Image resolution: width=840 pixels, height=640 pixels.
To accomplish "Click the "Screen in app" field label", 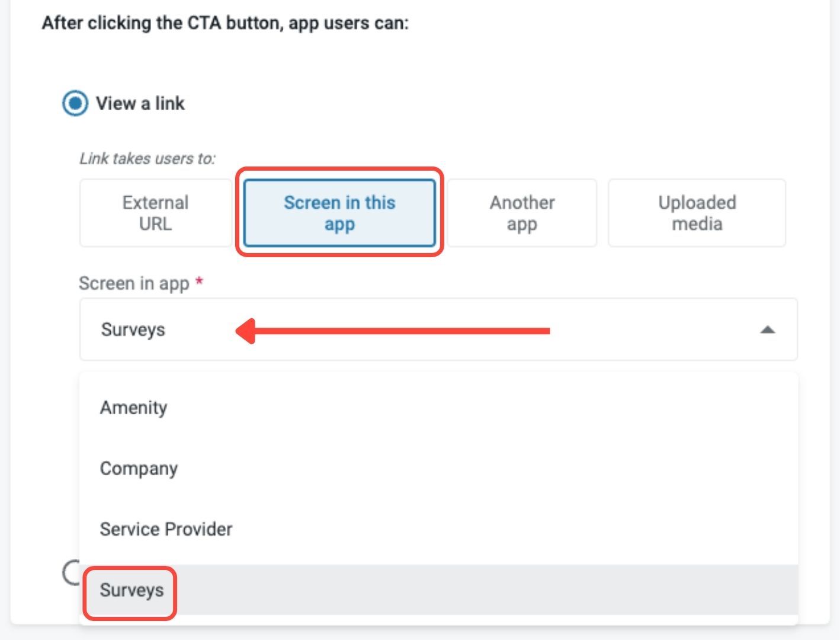I will coord(134,283).
